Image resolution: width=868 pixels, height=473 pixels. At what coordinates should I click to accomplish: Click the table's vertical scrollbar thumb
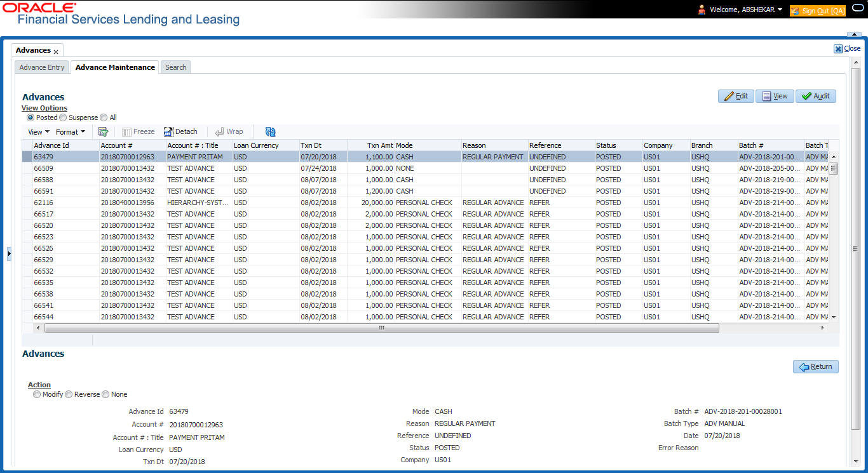[834, 168]
